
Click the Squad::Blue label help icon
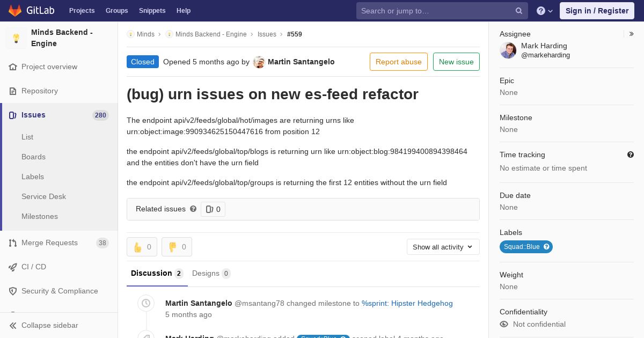[546, 247]
